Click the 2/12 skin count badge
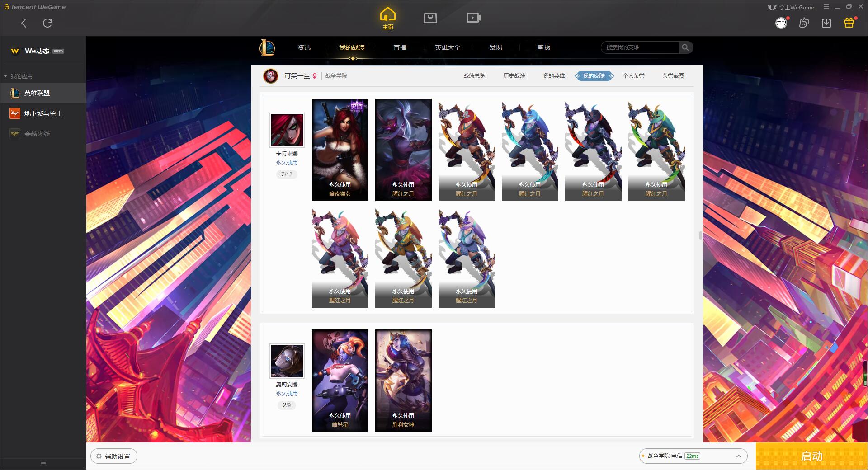 point(287,174)
